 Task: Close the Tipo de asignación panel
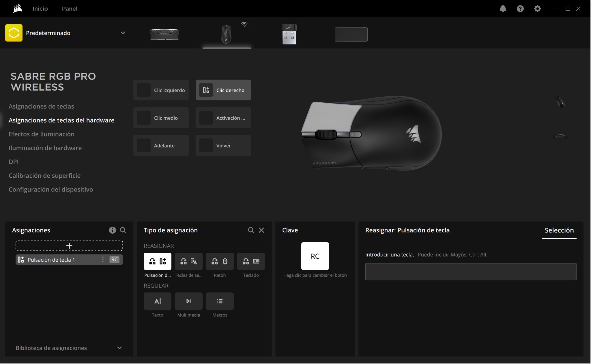click(x=261, y=230)
